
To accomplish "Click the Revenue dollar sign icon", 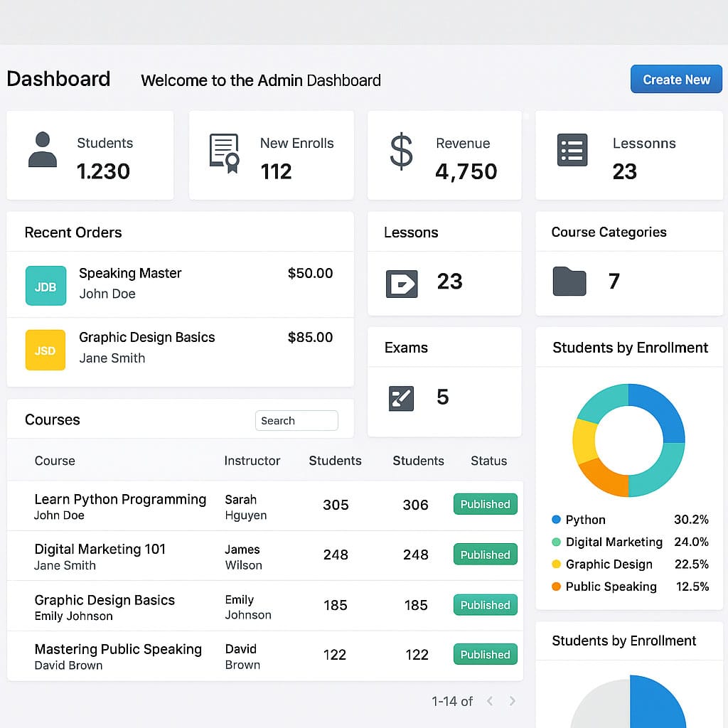I will click(x=401, y=151).
